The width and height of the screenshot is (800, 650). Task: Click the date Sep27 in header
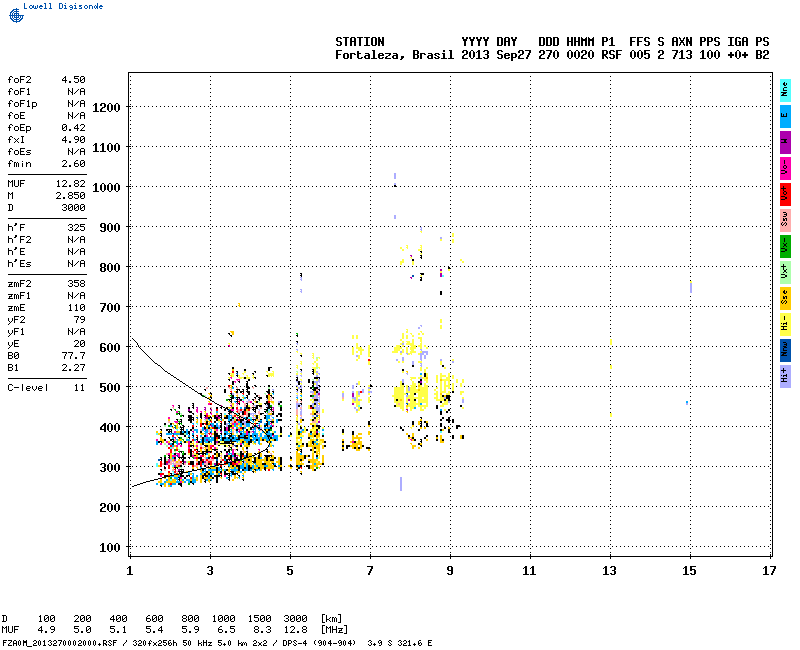pos(514,55)
